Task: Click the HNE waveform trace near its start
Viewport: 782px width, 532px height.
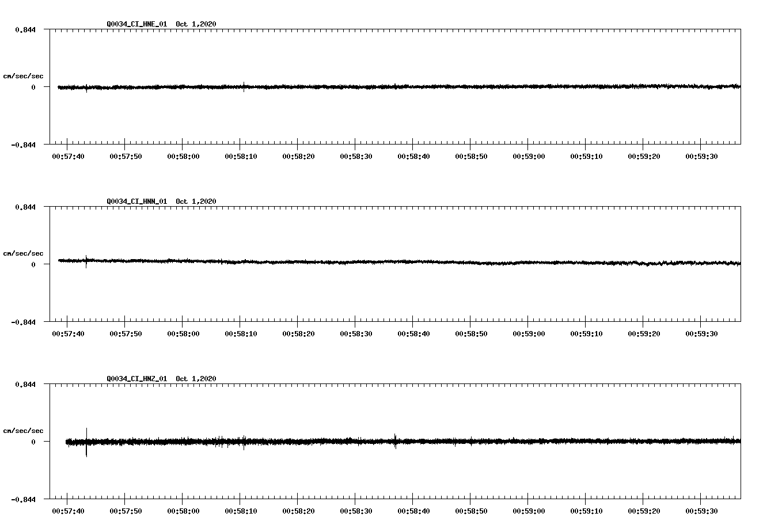Action: coord(69,88)
